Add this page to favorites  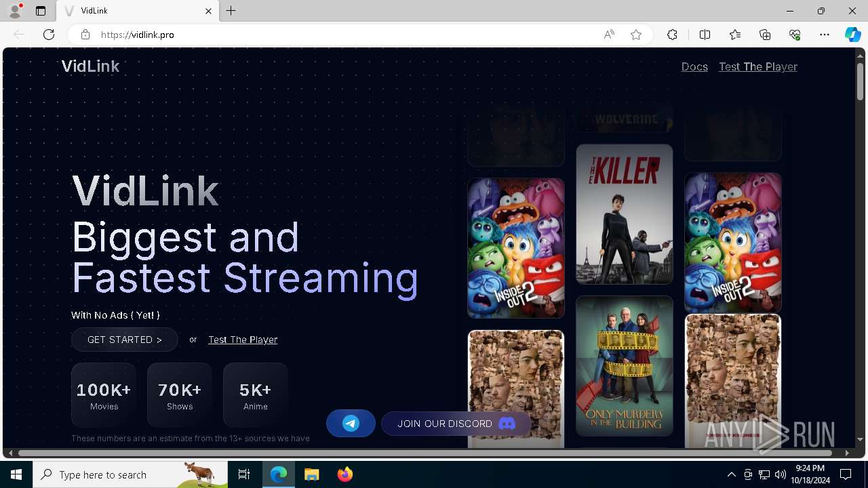click(636, 35)
